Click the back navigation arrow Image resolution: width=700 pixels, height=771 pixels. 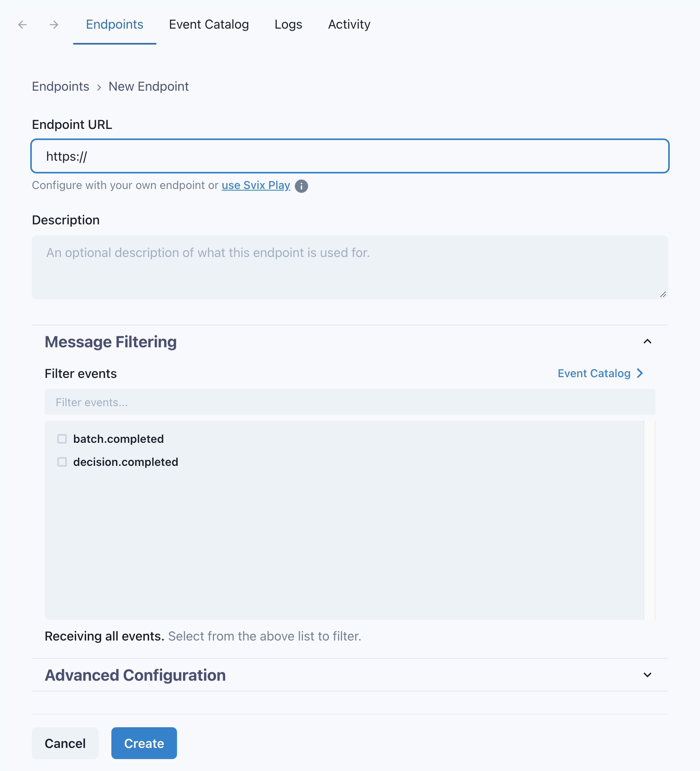coord(23,25)
